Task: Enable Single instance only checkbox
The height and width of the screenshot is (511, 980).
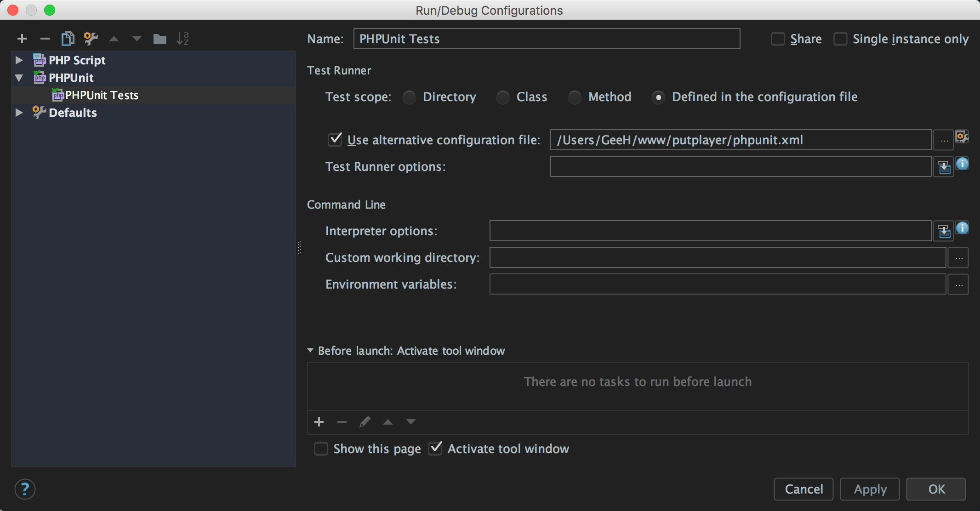Action: [839, 39]
